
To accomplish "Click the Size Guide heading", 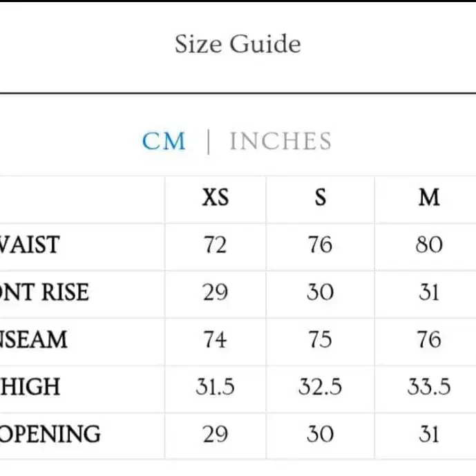I will [x=238, y=44].
